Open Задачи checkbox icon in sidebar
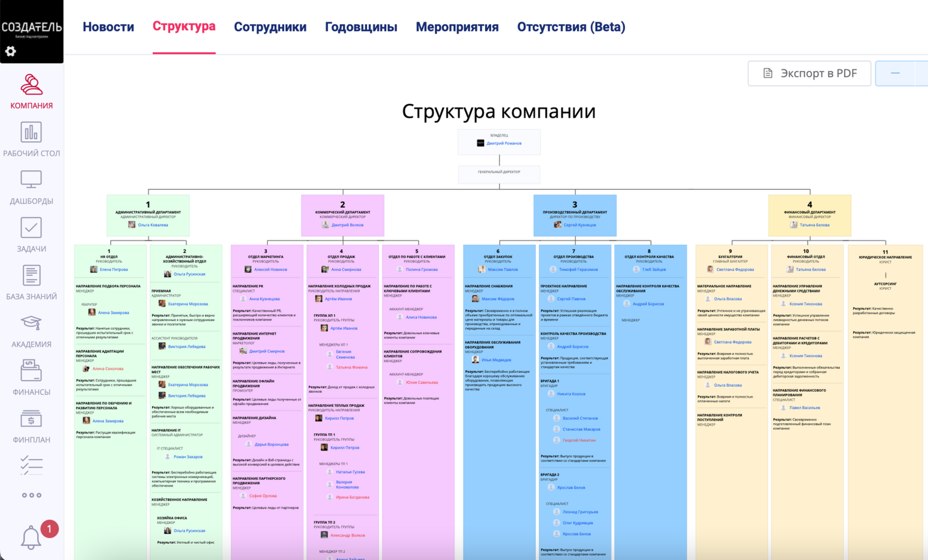The height and width of the screenshot is (560, 928). 31,228
